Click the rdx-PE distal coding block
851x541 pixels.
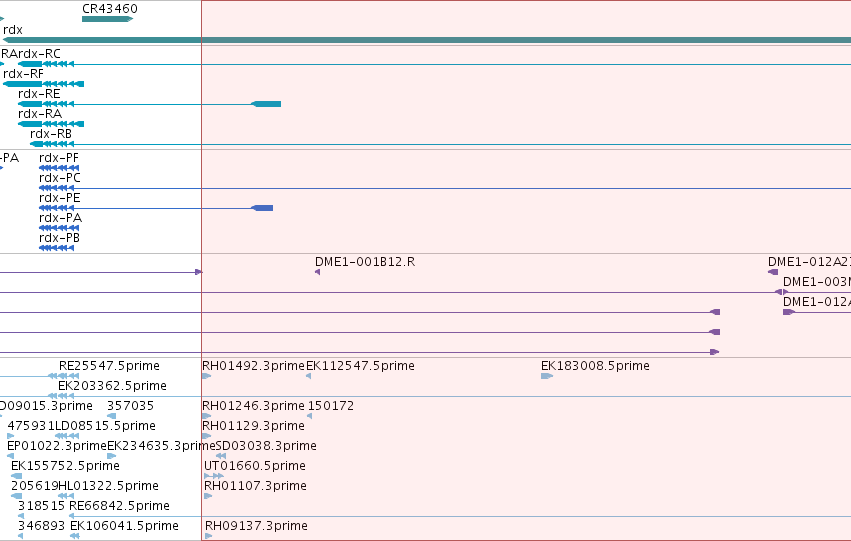(262, 208)
